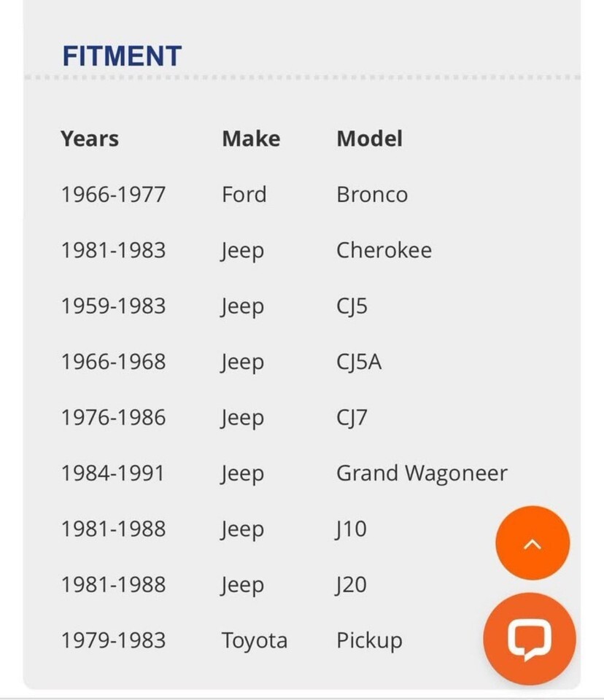Click the J20 model entry

point(351,585)
